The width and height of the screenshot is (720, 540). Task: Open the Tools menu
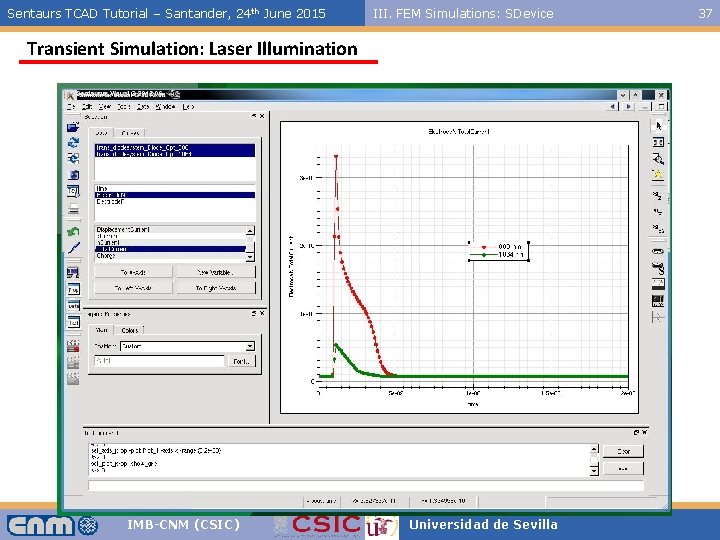click(124, 107)
